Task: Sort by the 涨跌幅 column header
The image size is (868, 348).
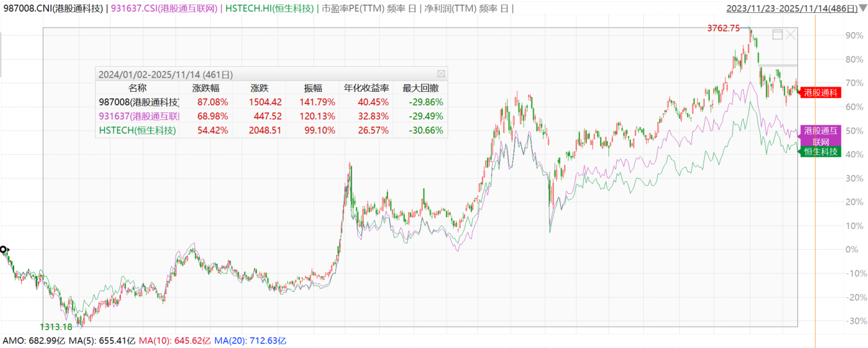Action: [x=206, y=88]
